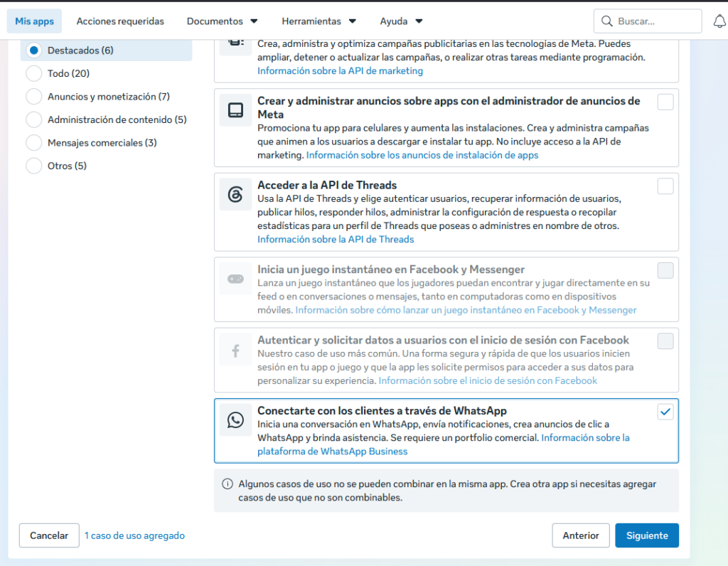Expand the Herramientas dropdown menu

pyautogui.click(x=318, y=21)
